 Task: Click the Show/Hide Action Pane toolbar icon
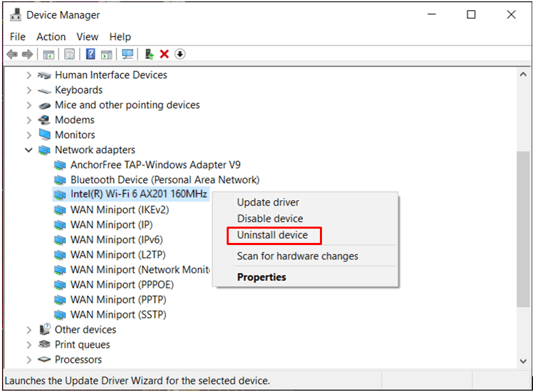click(107, 54)
